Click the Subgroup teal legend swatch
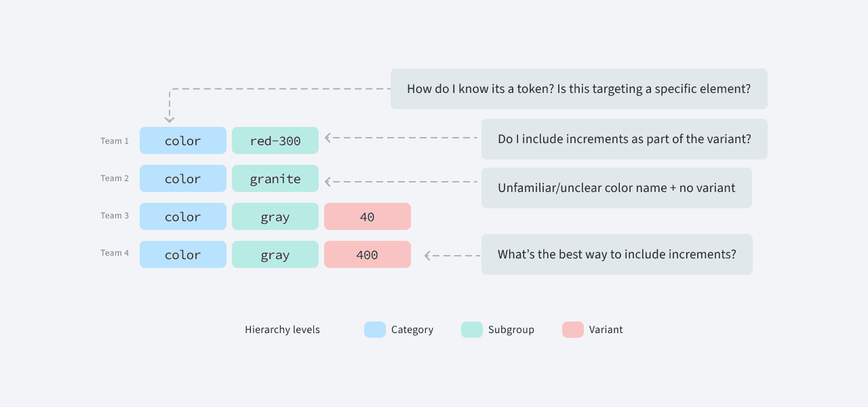 [472, 330]
